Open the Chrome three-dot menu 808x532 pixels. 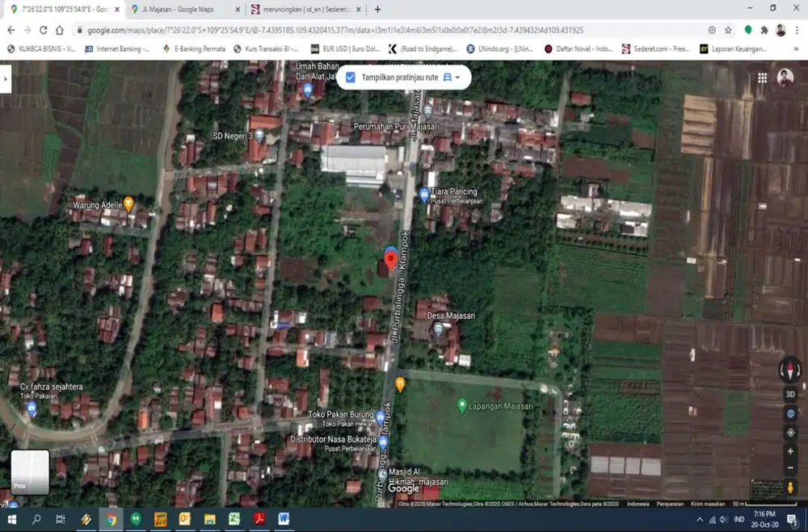click(797, 31)
